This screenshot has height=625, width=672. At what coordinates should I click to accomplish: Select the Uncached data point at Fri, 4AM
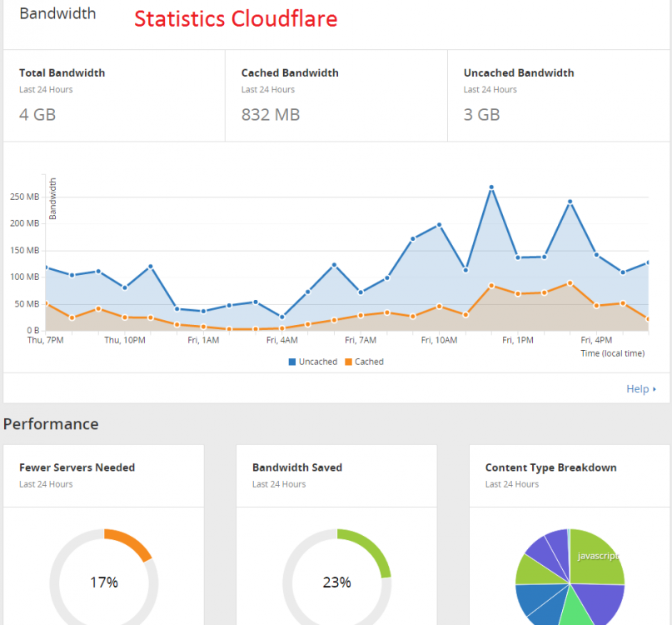point(281,317)
